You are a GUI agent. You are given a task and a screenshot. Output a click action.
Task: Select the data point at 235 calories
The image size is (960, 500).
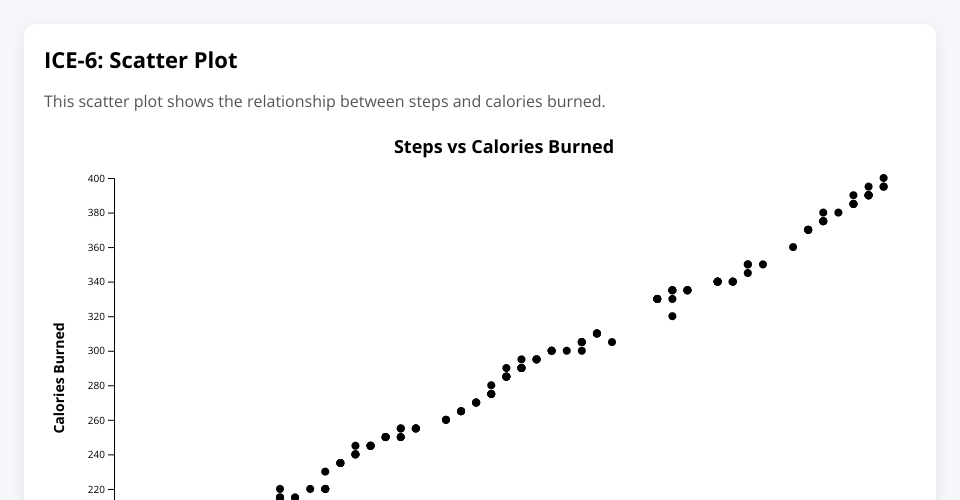340,463
